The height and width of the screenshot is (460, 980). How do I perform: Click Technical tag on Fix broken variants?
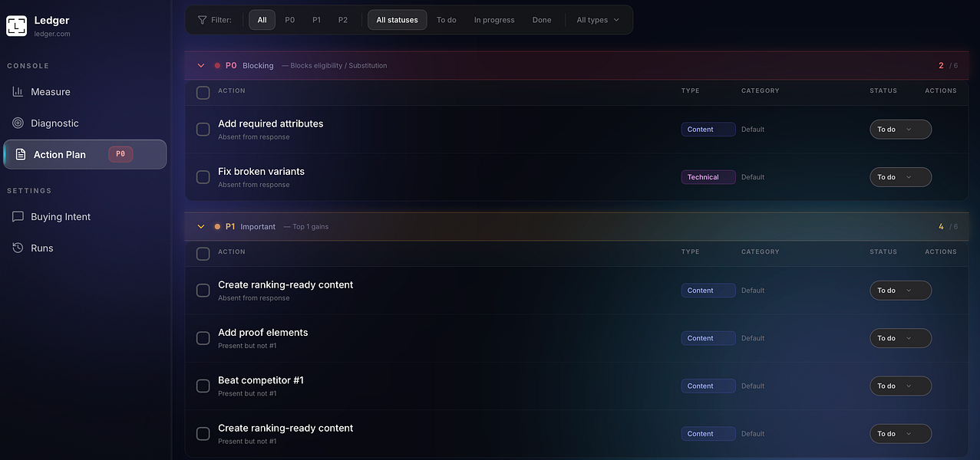708,177
